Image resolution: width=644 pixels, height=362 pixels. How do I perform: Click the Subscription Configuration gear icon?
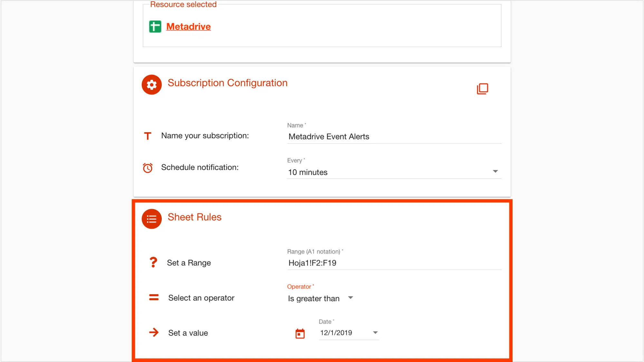(151, 85)
